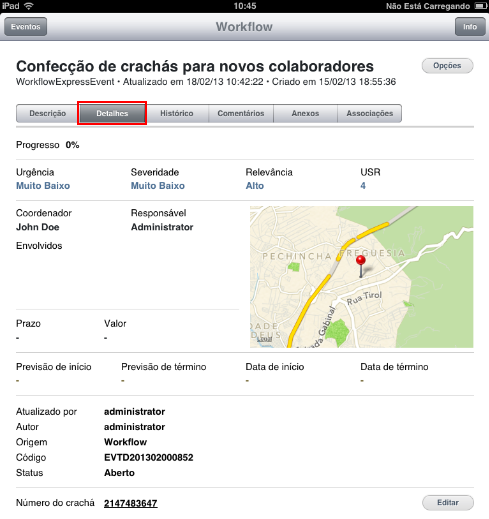Tap the battery icon in status bar
Viewport: 489px width, 519px height.
coord(480,6)
